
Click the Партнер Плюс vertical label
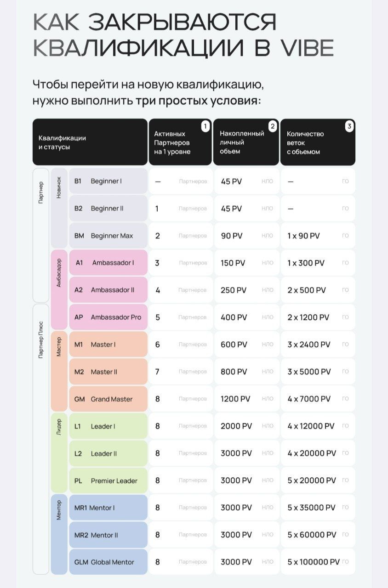pos(41,340)
